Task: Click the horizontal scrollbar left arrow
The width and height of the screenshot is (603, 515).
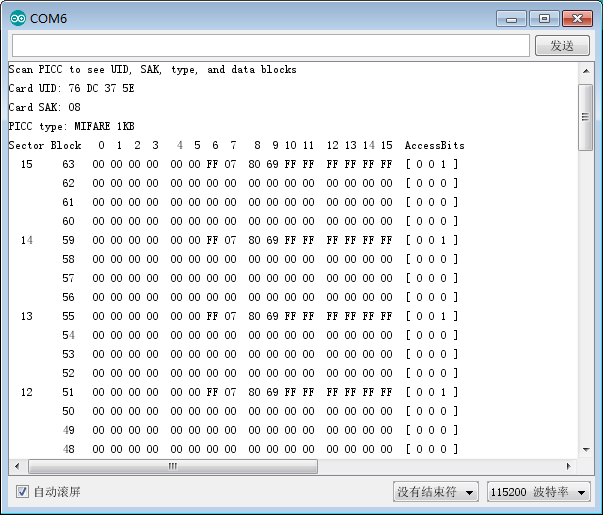Action: pos(17,466)
